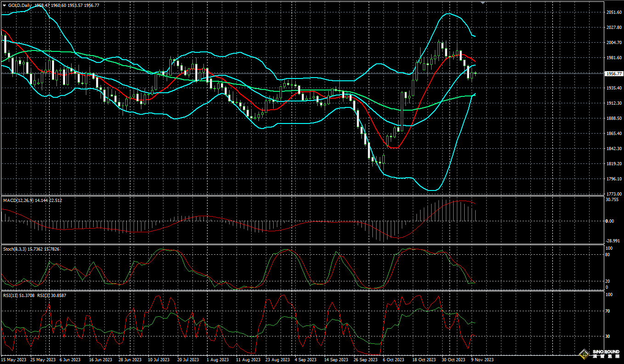
Task: Click the 1 Aug 2023 date label
Action: (218, 360)
